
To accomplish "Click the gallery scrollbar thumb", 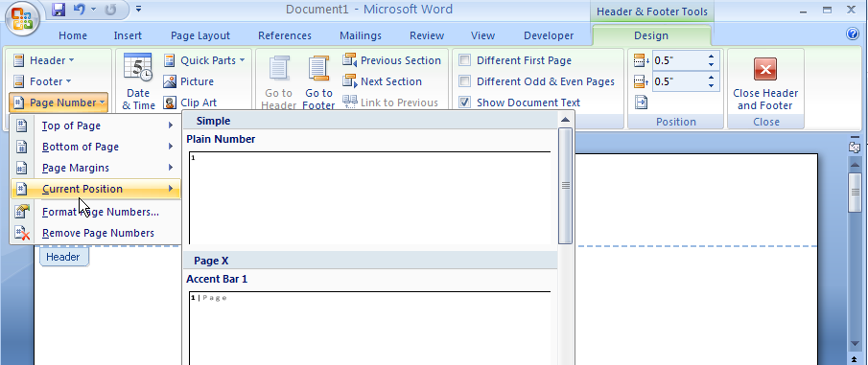I will point(565,186).
